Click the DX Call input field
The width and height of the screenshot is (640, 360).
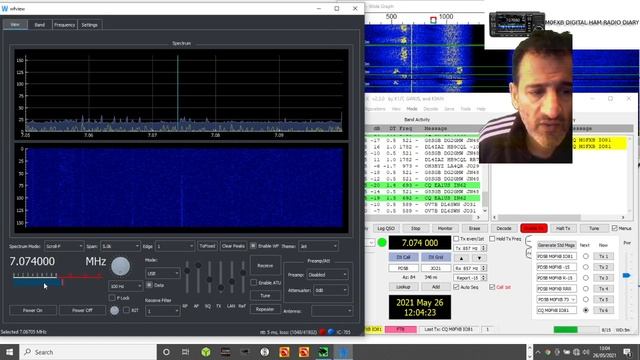[403, 268]
